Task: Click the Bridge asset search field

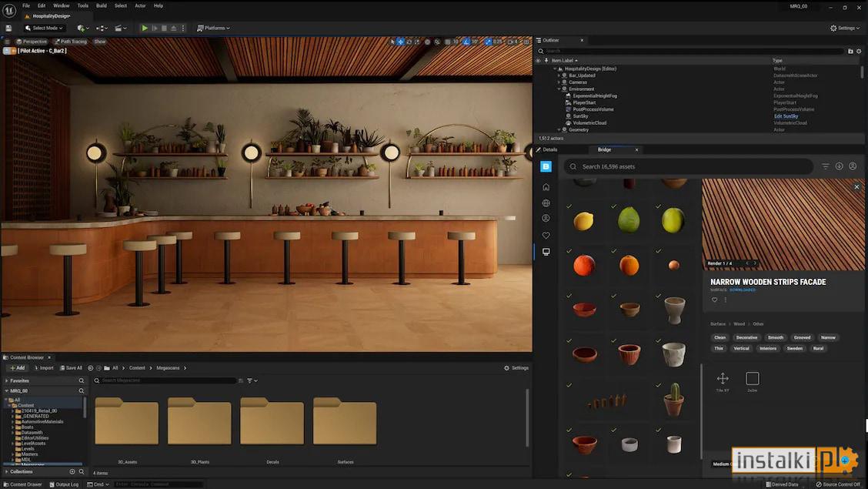Action: (x=688, y=166)
